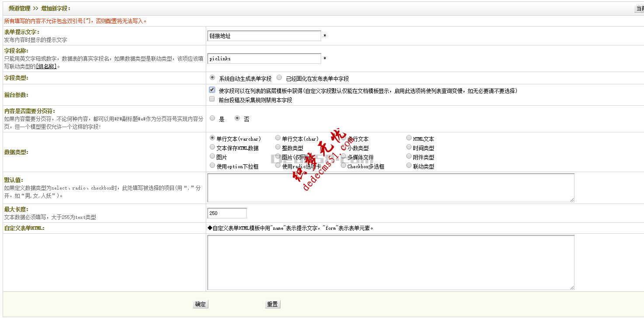
Task: Select 使用option下拉框 data type
Action: [212, 166]
